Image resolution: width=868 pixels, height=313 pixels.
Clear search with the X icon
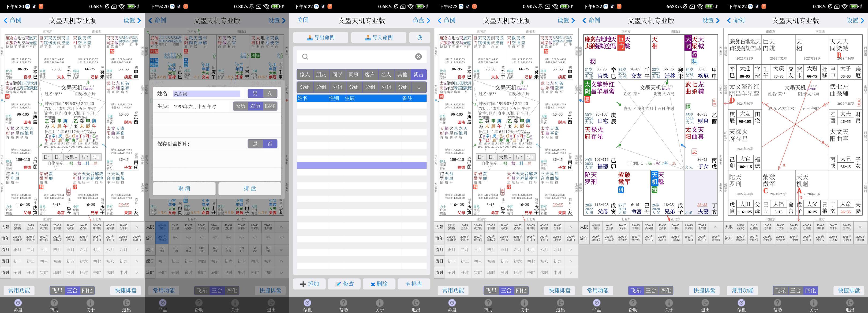[418, 56]
